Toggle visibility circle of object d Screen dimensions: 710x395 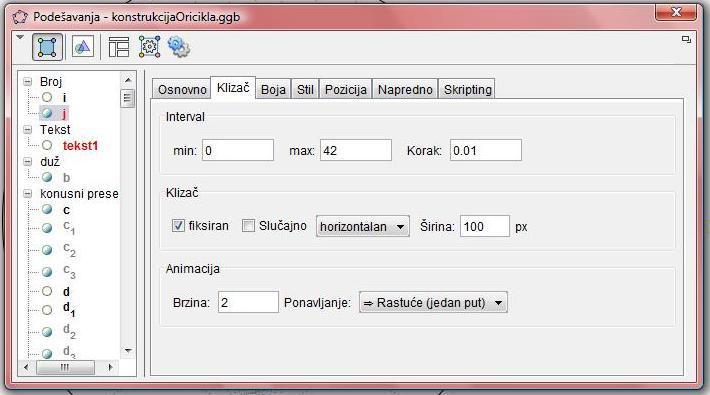(47, 291)
